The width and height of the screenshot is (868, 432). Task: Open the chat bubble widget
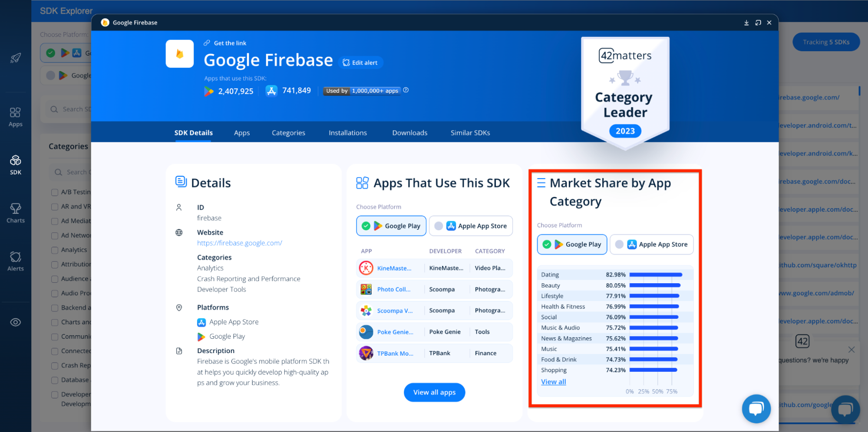756,409
